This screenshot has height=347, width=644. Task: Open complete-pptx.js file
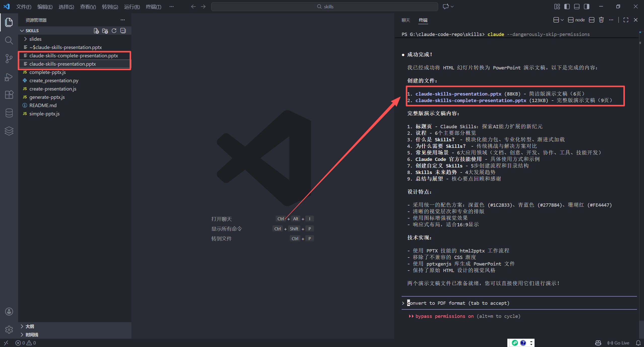[47, 72]
